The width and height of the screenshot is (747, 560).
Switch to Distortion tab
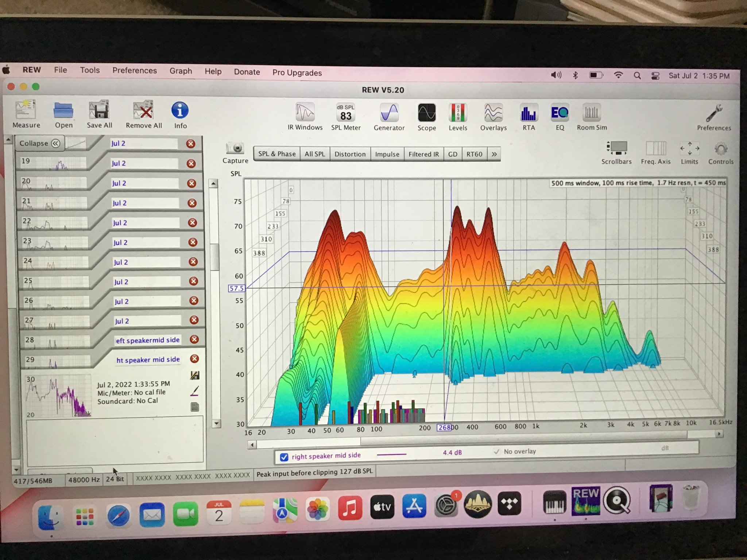(350, 154)
